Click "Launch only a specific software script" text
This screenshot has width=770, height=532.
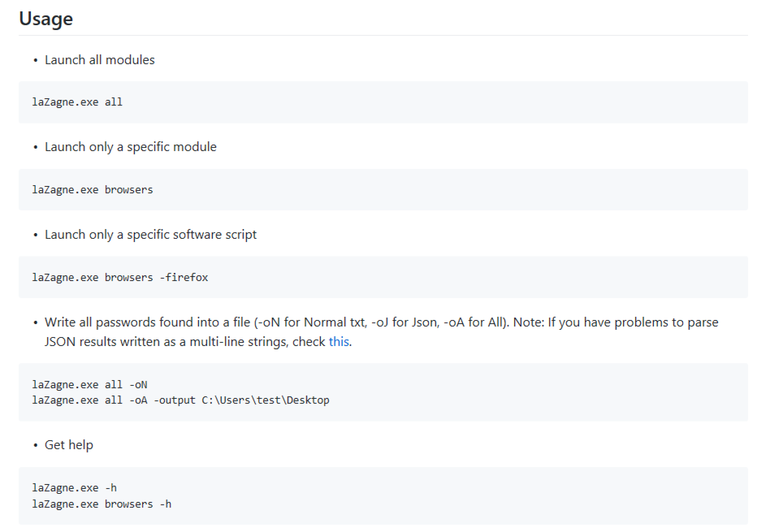click(151, 234)
